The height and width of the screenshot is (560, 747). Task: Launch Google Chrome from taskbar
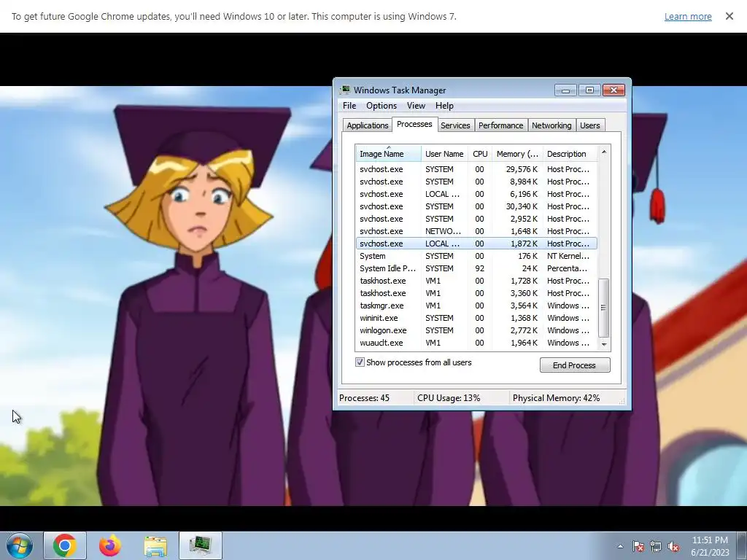(65, 545)
